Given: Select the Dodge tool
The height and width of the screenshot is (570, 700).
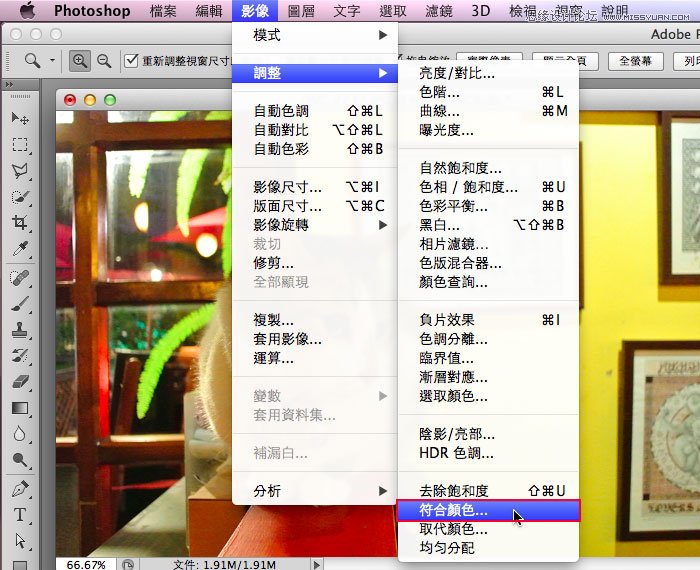Looking at the screenshot, I should [x=20, y=460].
